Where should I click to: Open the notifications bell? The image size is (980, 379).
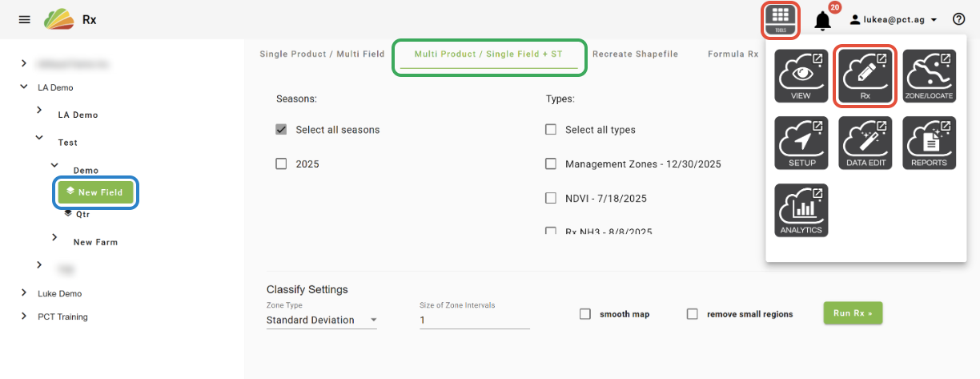coord(822,21)
